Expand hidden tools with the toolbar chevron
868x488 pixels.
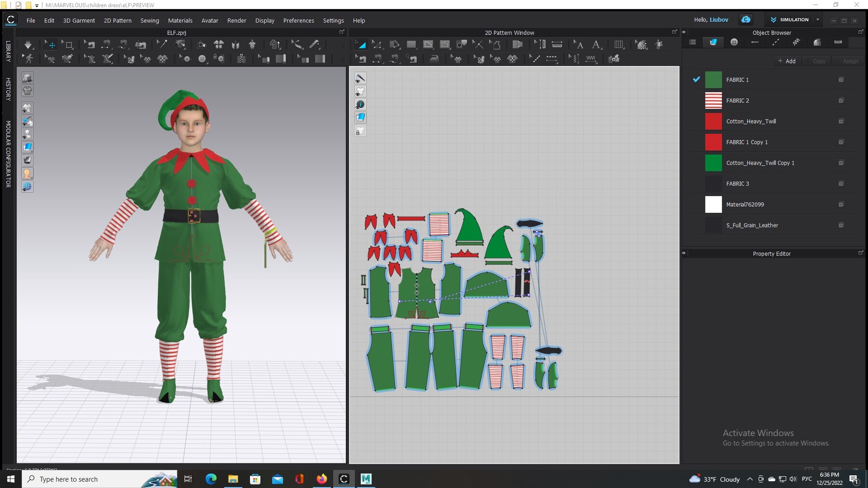click(343, 44)
